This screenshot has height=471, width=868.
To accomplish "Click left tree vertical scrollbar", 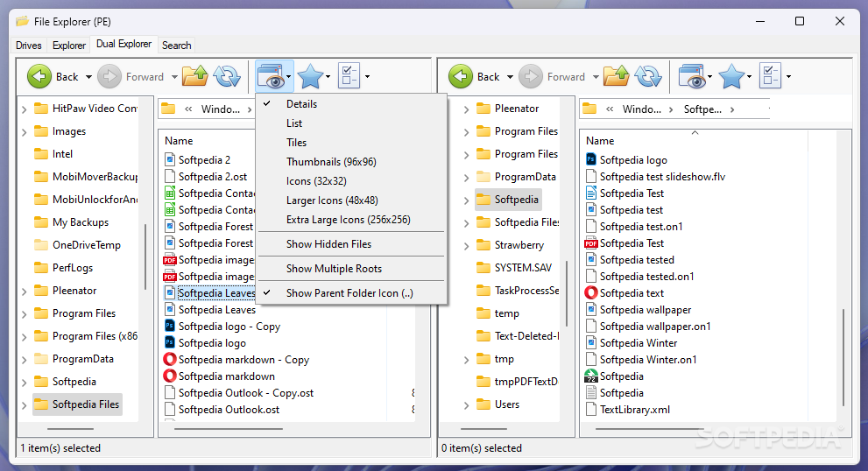I will point(145,257).
